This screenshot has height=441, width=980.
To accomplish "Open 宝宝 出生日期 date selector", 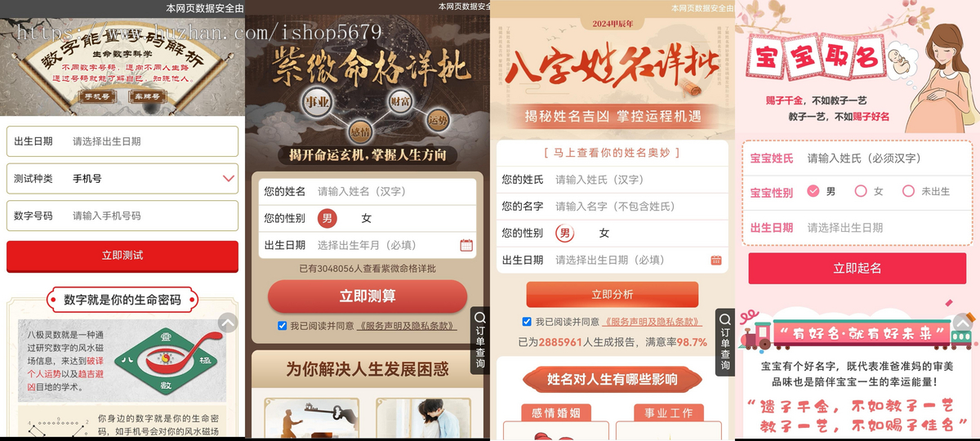I will [857, 228].
